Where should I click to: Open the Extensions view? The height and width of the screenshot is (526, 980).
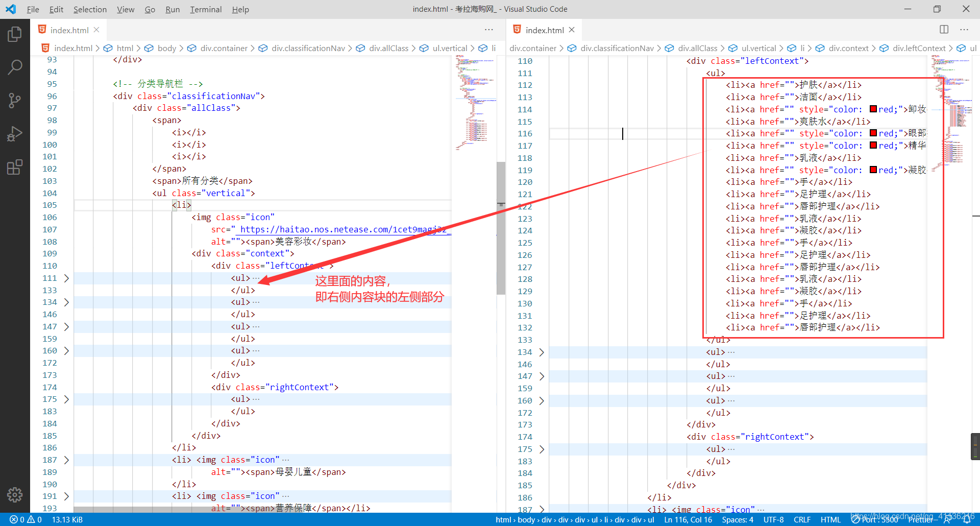tap(15, 166)
